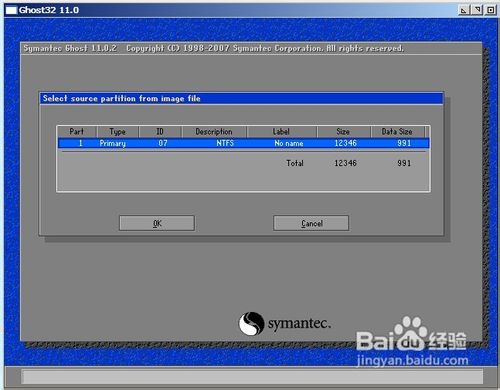Image resolution: width=500 pixels, height=390 pixels.
Task: Click the bottom status bar field
Action: 252,377
